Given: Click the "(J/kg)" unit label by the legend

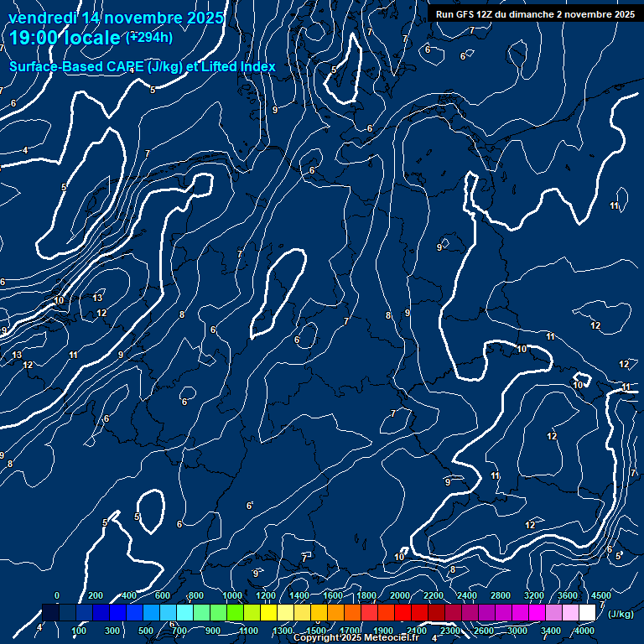Looking at the screenshot, I should click(x=621, y=614).
